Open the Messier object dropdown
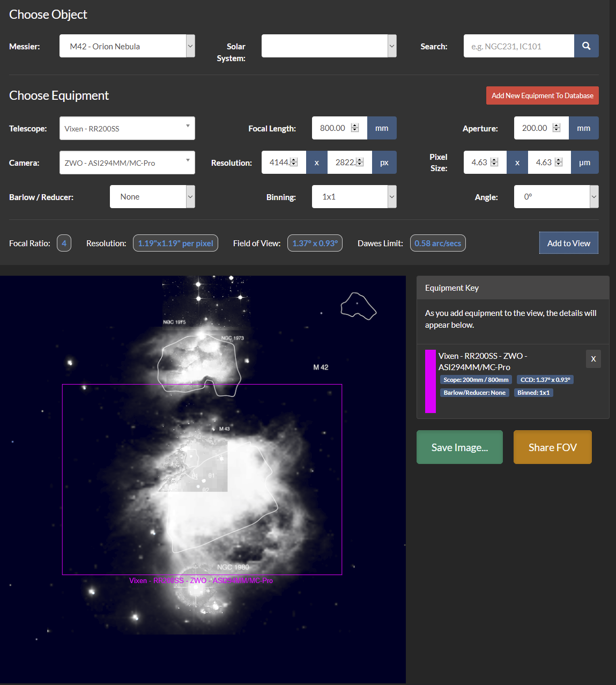 (127, 46)
